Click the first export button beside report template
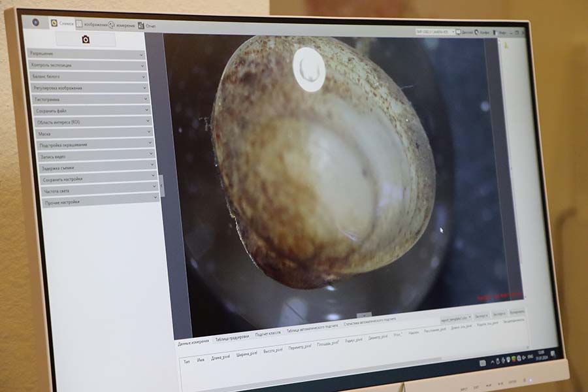The width and height of the screenshot is (588, 392). (x=481, y=316)
